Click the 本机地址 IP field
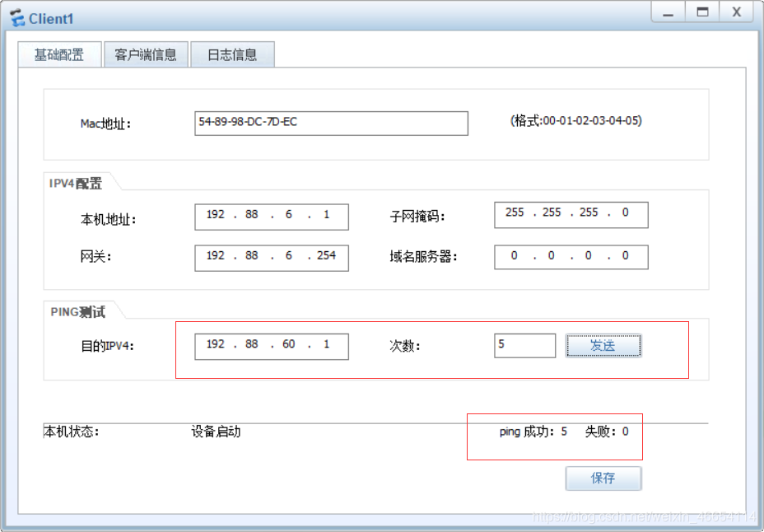 272,217
